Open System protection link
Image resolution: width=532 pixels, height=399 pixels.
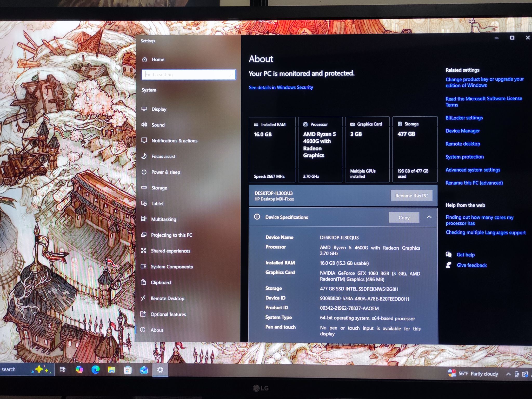464,157
